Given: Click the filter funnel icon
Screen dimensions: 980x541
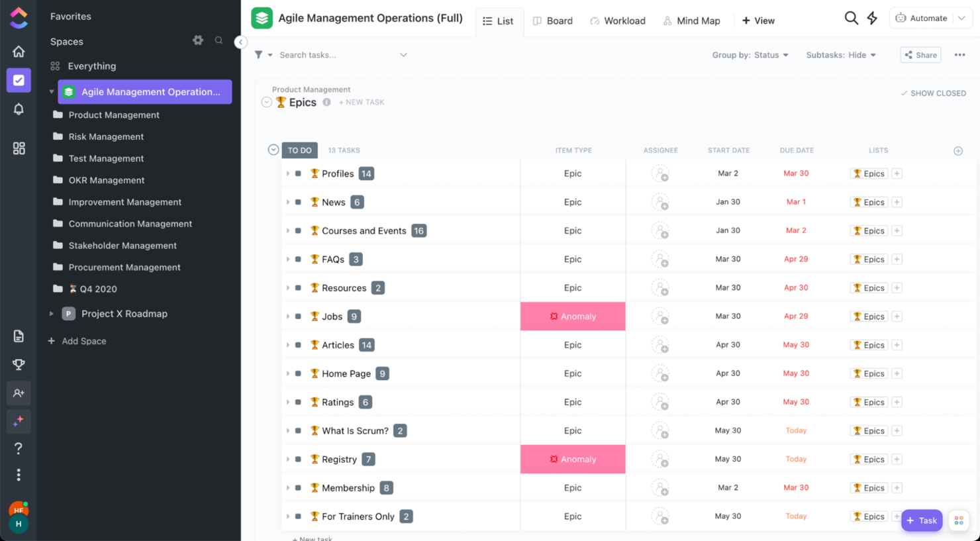Looking at the screenshot, I should (x=259, y=55).
